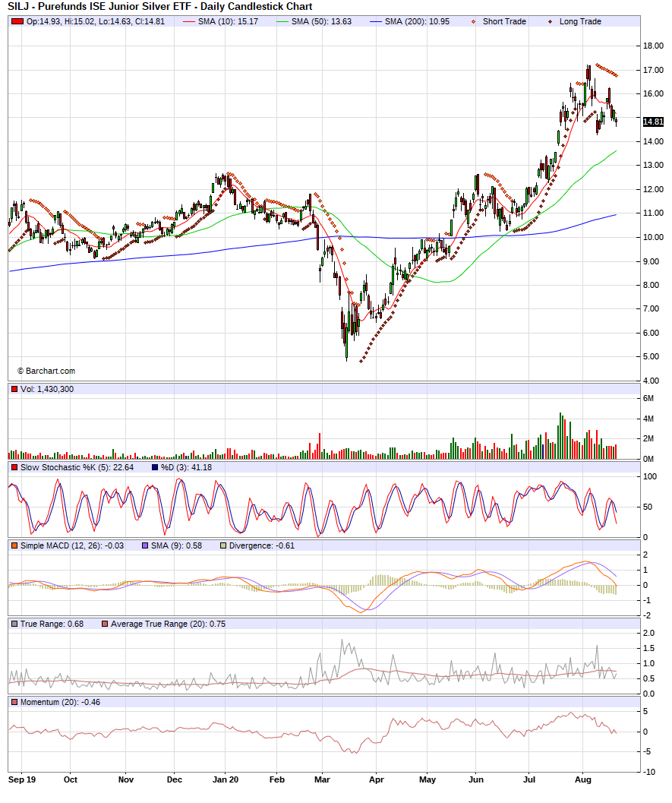Click the 10.00 price axis label
The height and width of the screenshot is (803, 672).
click(653, 237)
